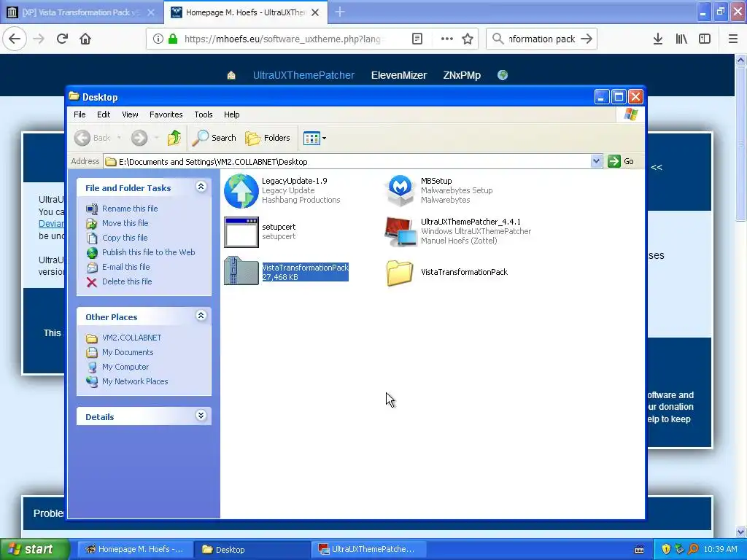747x560 pixels.
Task: Submit browser search with arrow
Action: (x=587, y=39)
